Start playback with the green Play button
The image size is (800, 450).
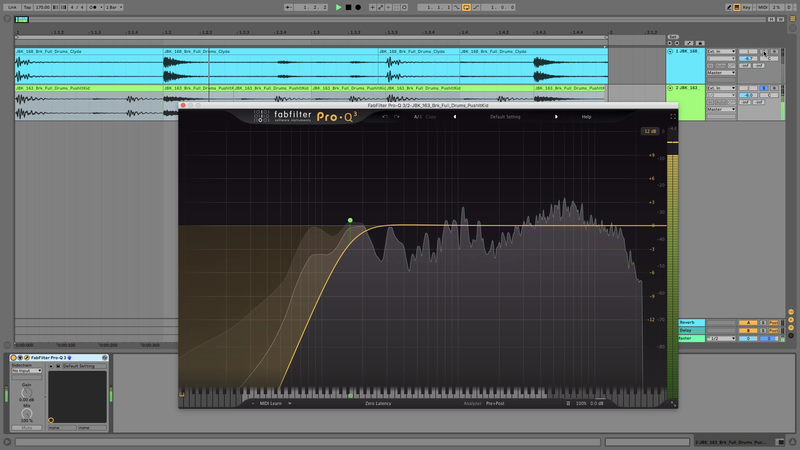[x=339, y=7]
